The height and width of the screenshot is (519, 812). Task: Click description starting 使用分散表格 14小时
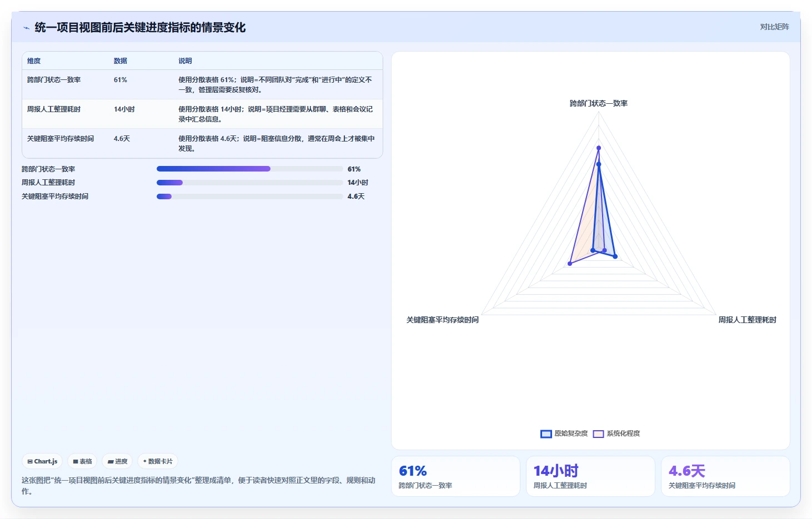[x=276, y=114]
